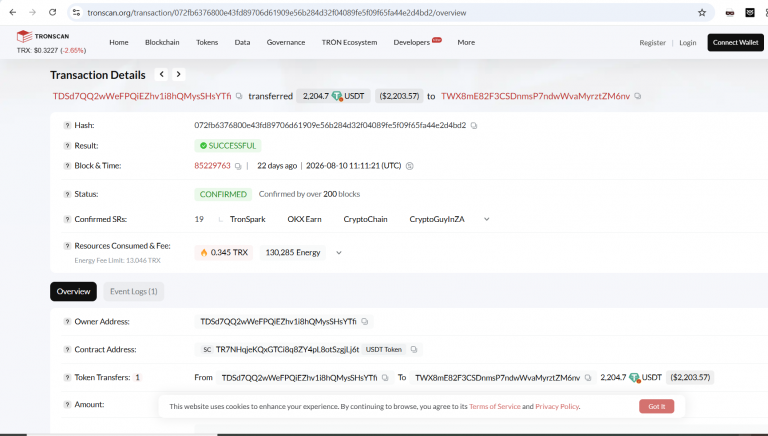Screen dimensions: 768x436
Task: Copy the From address in Token Transfers
Action: click(x=385, y=378)
